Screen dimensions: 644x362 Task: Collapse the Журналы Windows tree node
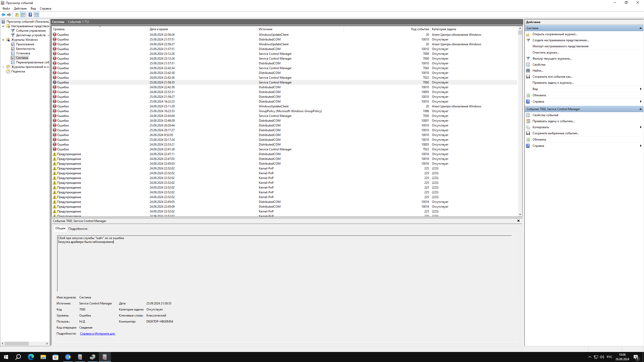tap(3, 40)
